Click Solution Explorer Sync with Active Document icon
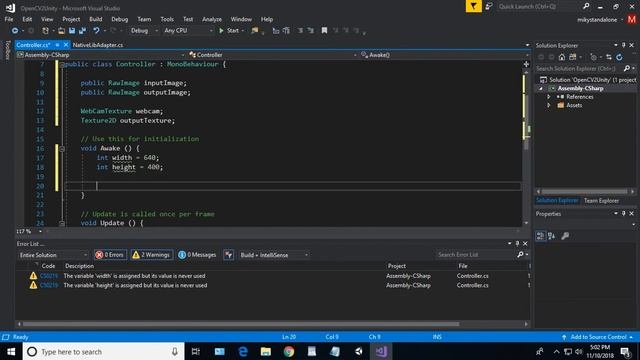The width and height of the screenshot is (640, 360). pos(609,57)
